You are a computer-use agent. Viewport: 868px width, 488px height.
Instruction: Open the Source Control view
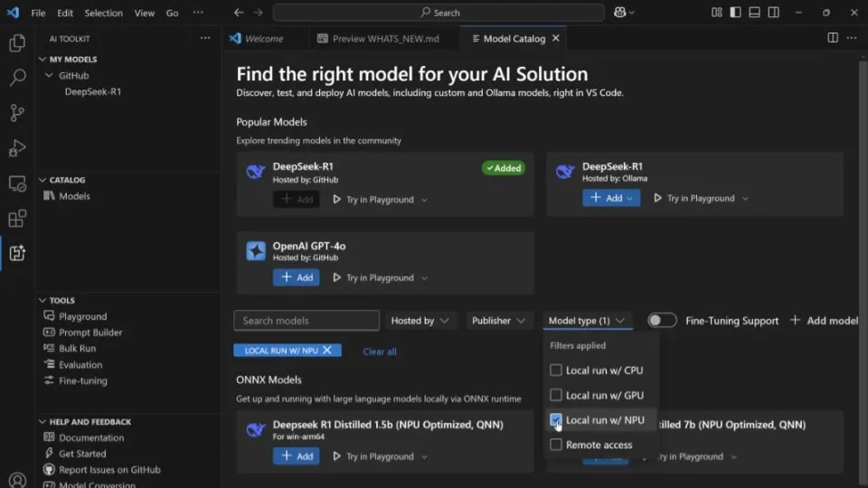point(17,113)
